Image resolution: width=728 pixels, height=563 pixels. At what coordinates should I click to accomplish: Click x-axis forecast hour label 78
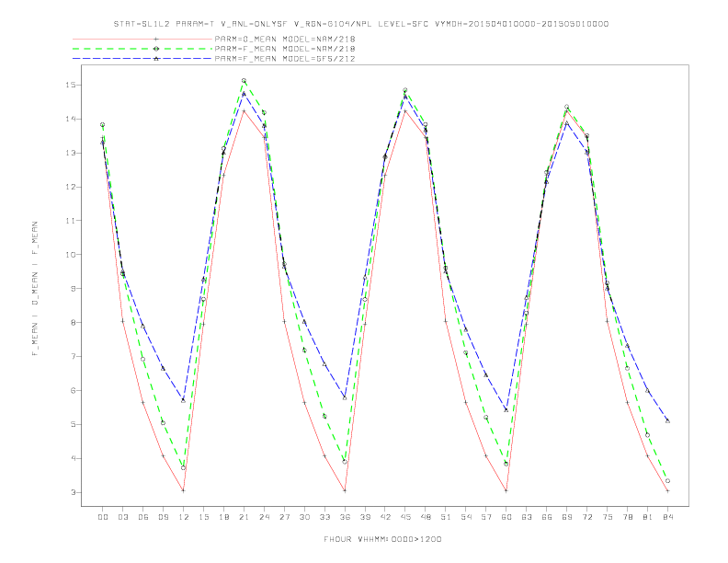click(627, 517)
